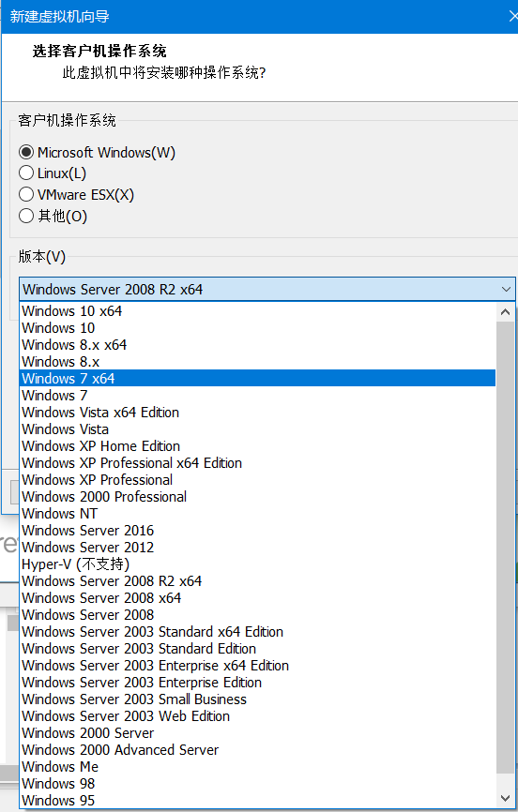The width and height of the screenshot is (518, 812).
Task: Select the Windows 8.x list entry
Action: [x=258, y=362]
